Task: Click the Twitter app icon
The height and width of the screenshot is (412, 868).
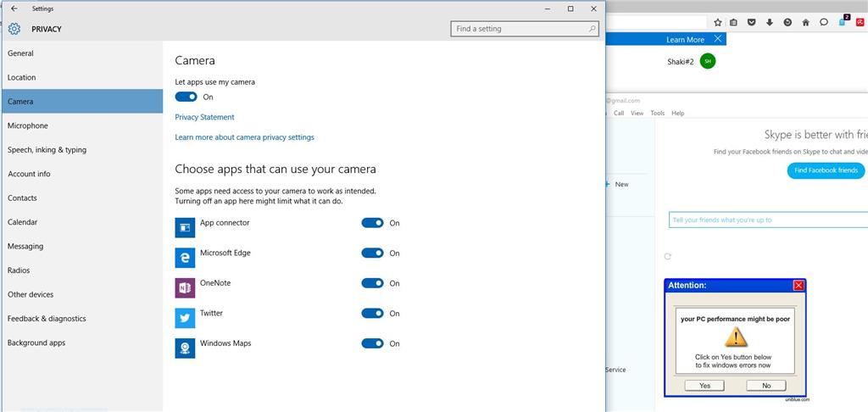Action: coord(185,318)
